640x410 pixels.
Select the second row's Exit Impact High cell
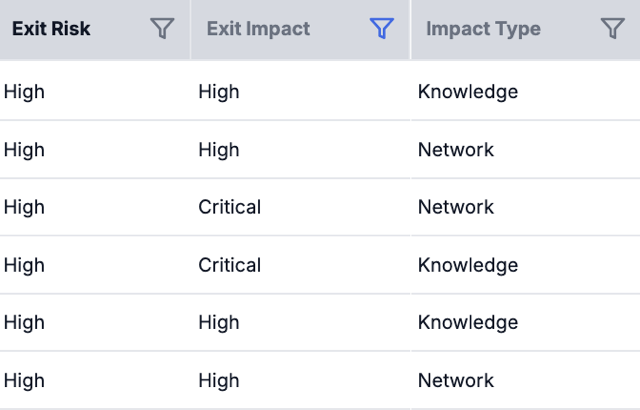point(219,150)
